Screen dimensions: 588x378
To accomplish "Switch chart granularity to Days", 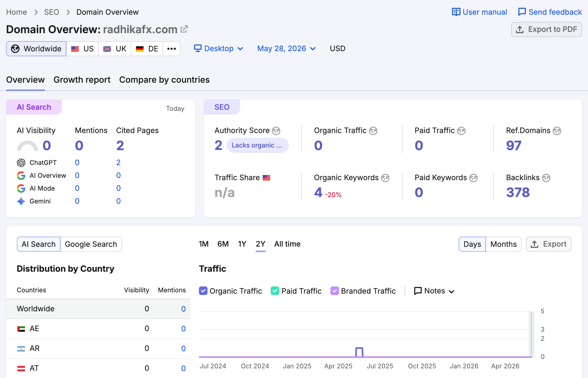I will click(x=472, y=244).
